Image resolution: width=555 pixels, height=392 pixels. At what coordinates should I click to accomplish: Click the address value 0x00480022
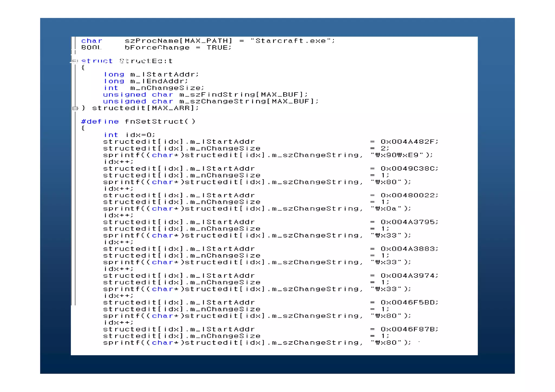[408, 195]
